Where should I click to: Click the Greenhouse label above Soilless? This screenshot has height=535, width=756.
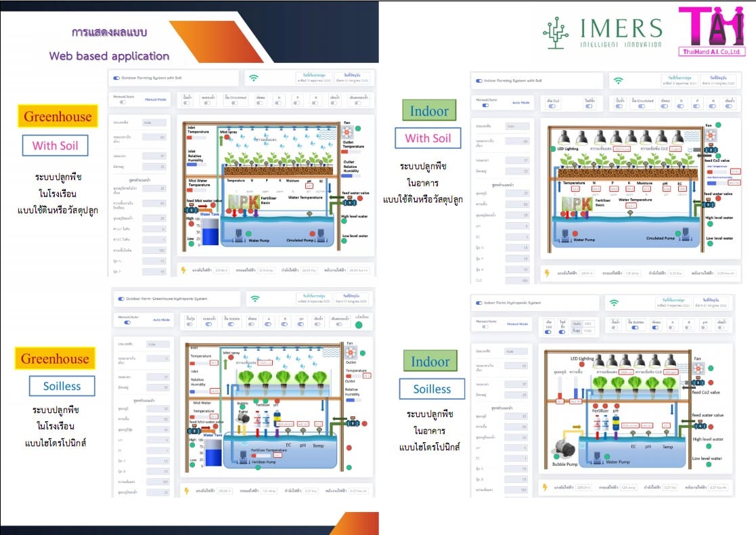55,358
